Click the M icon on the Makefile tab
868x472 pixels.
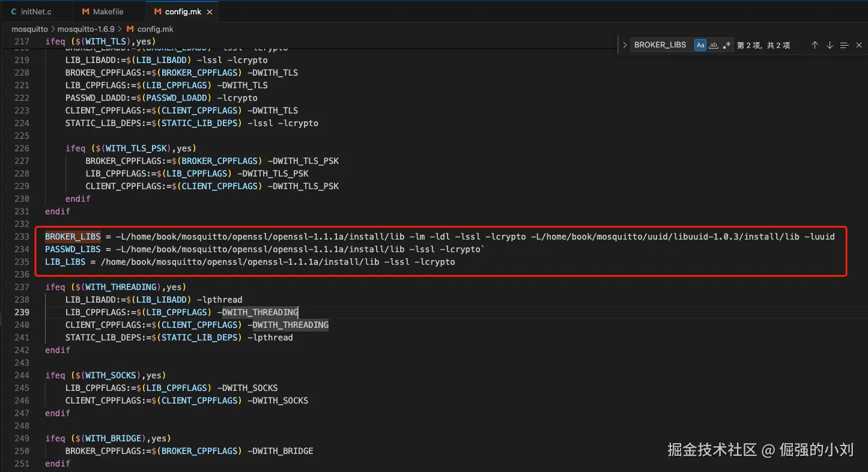85,11
